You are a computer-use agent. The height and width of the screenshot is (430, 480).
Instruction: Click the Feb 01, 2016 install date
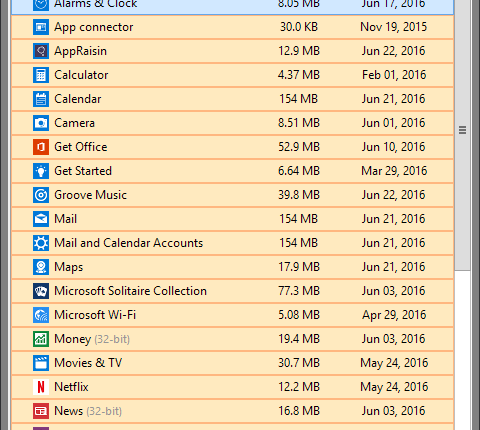[x=394, y=75]
